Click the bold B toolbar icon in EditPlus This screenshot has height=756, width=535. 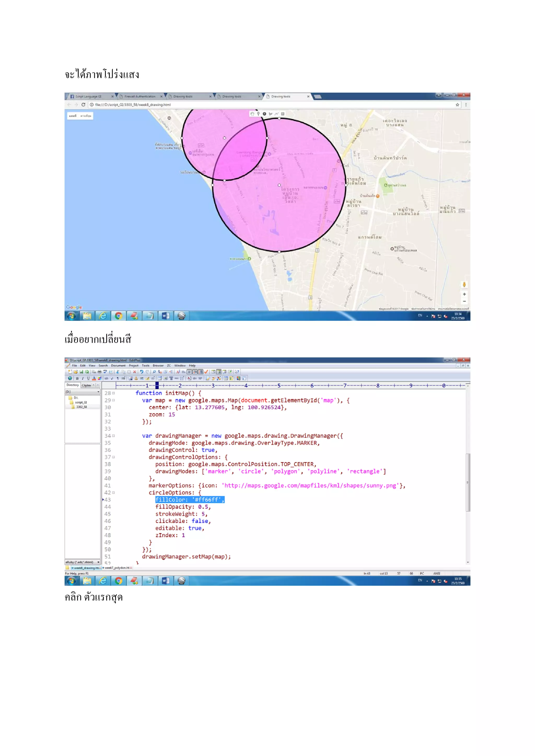click(77, 378)
